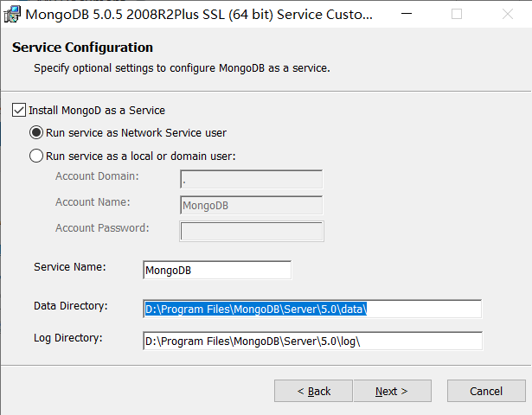Viewport: 532px width, 415px height.
Task: Select Run service as local or domain user
Action: point(36,156)
